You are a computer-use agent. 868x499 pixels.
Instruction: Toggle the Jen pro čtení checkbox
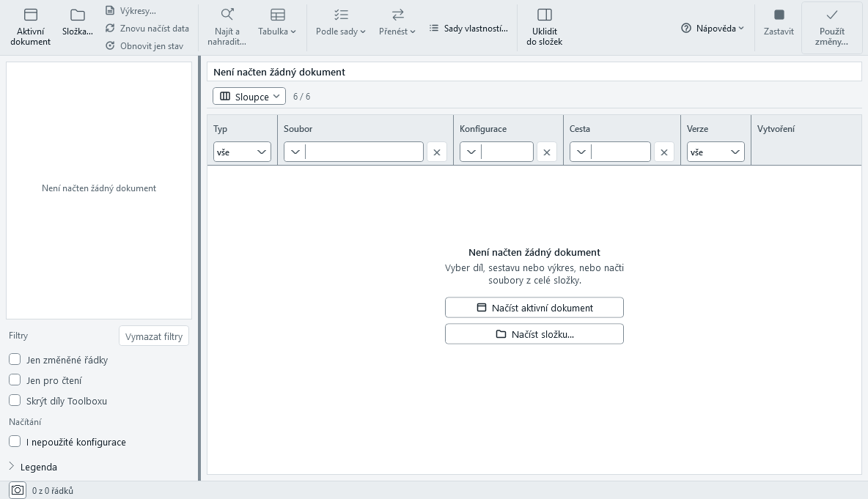[15, 380]
